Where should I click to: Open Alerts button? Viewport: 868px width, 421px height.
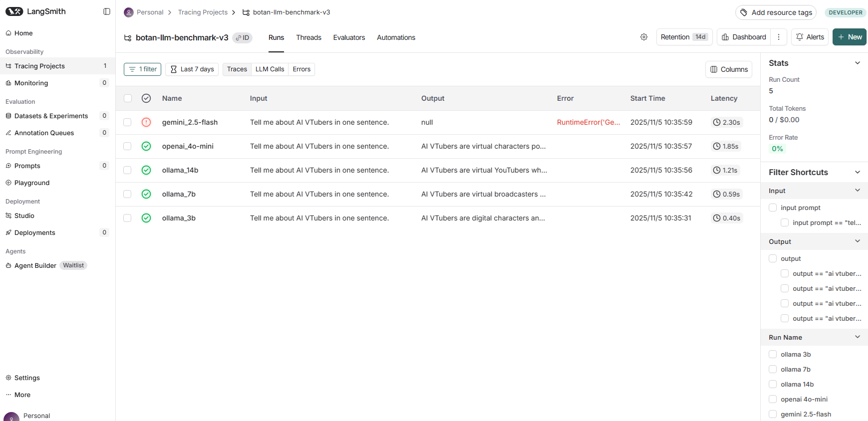(810, 37)
